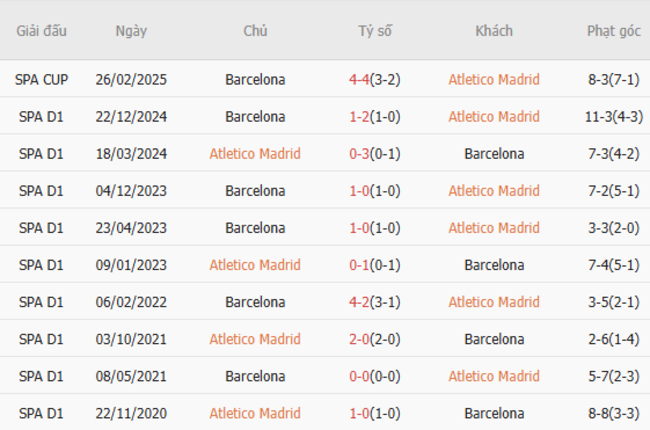The image size is (650, 430).
Task: Click the Giải đấu column header
Action: point(42,31)
